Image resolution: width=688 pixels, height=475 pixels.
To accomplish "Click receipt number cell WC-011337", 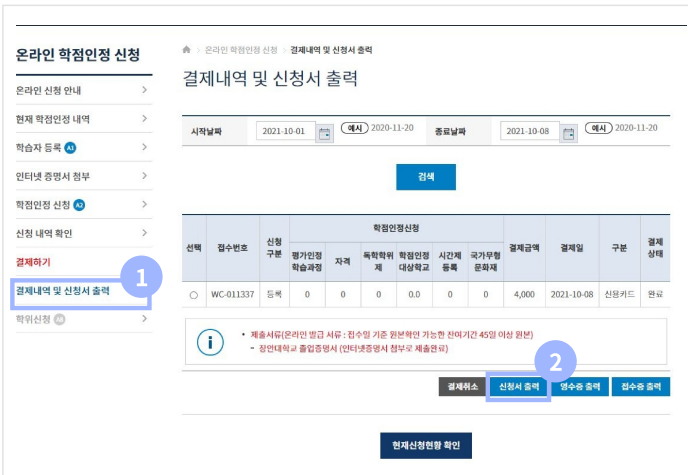I will [233, 294].
